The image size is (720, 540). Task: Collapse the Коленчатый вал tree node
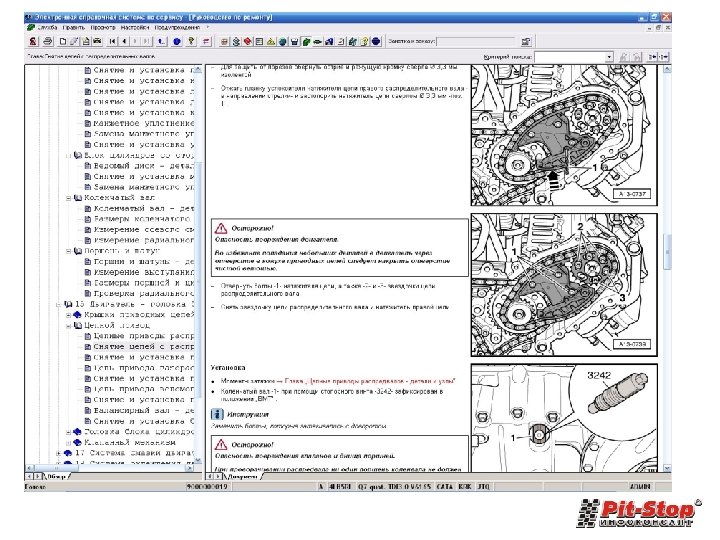pos(68,198)
